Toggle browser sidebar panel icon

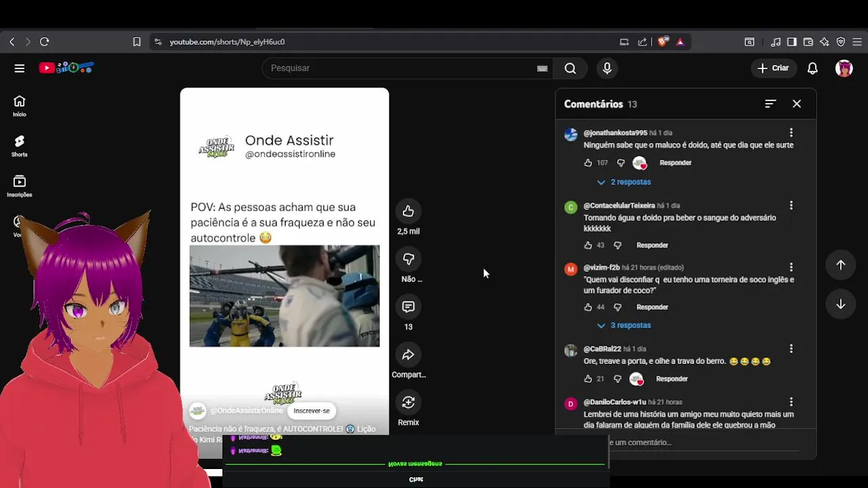point(791,42)
